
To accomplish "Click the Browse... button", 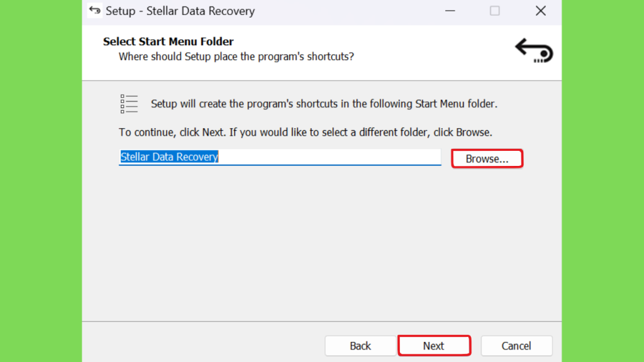I will (x=487, y=158).
